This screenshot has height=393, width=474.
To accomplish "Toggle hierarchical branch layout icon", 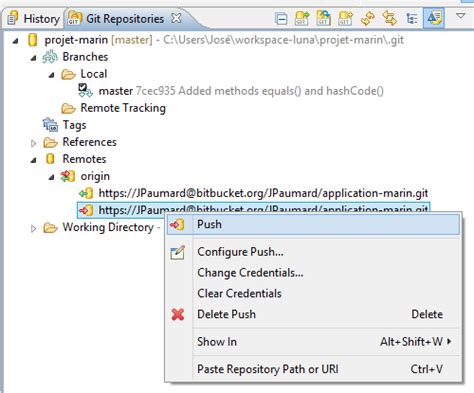I will pos(412,18).
